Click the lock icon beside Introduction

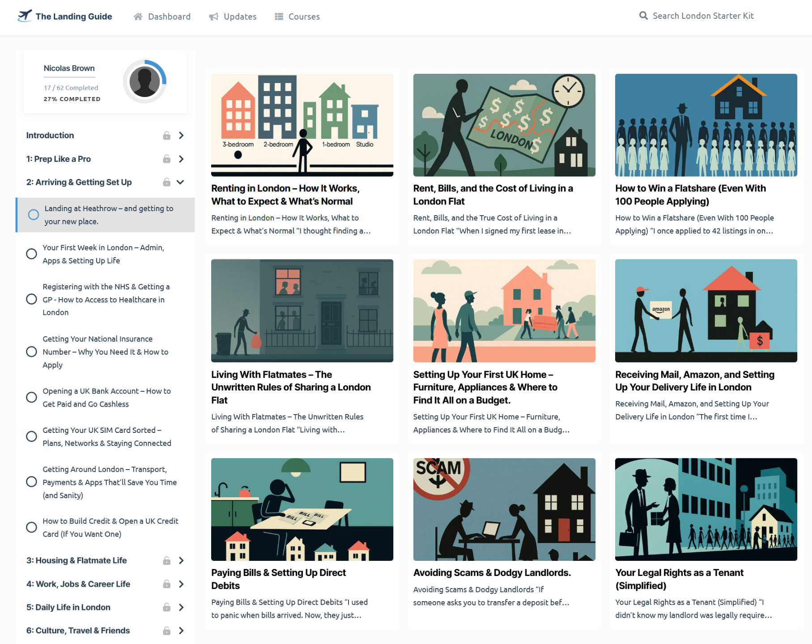pyautogui.click(x=166, y=136)
